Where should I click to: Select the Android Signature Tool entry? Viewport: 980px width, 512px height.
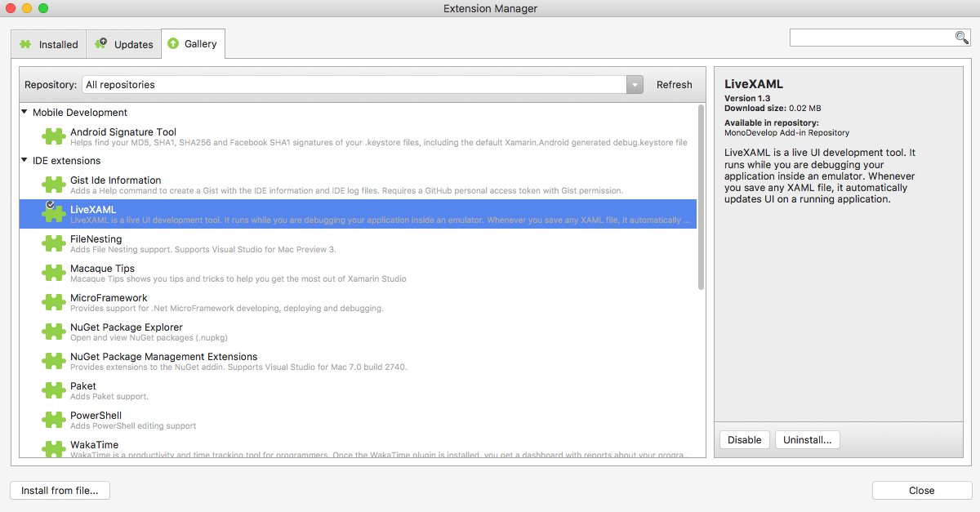pyautogui.click(x=358, y=136)
